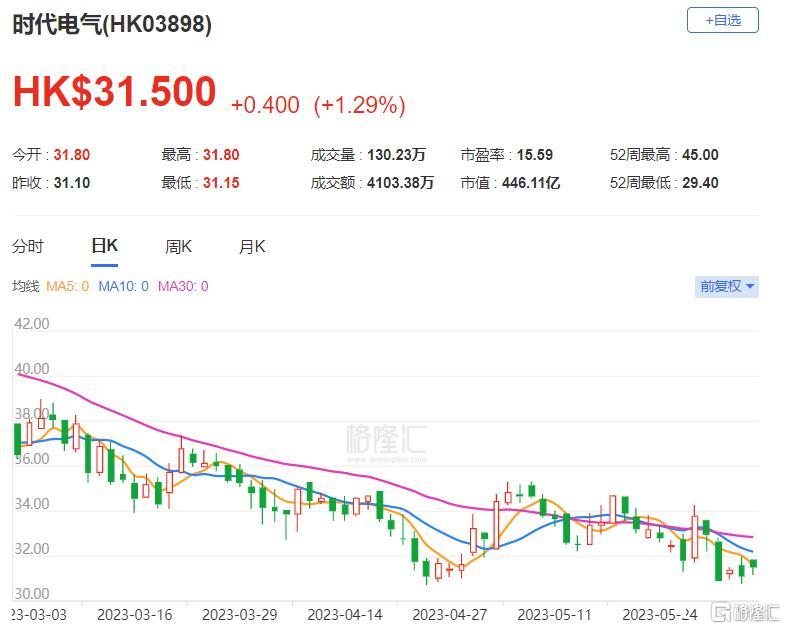Image resolution: width=786 pixels, height=629 pixels.
Task: Click the y-axis label 34.00
Action: (x=32, y=504)
